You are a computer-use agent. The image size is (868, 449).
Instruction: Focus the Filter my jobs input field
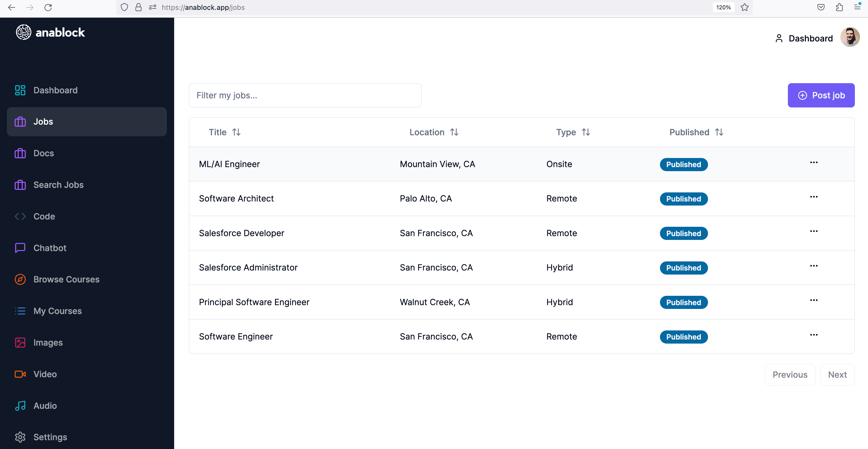pyautogui.click(x=305, y=95)
